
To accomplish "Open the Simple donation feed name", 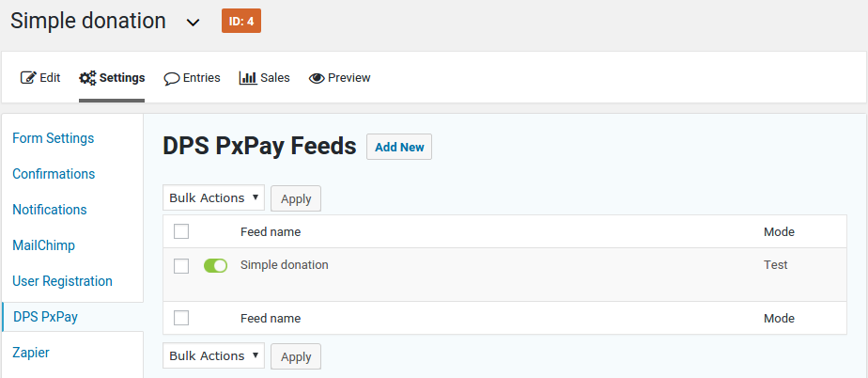I will click(x=285, y=265).
